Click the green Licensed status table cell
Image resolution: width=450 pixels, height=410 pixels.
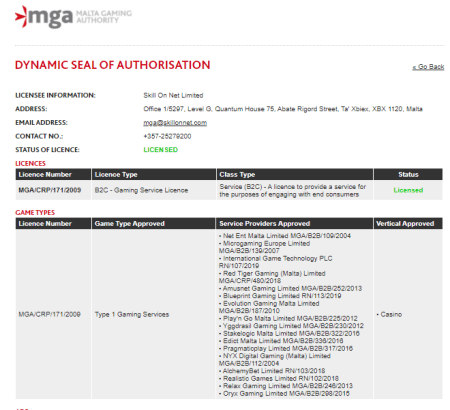pyautogui.click(x=408, y=190)
